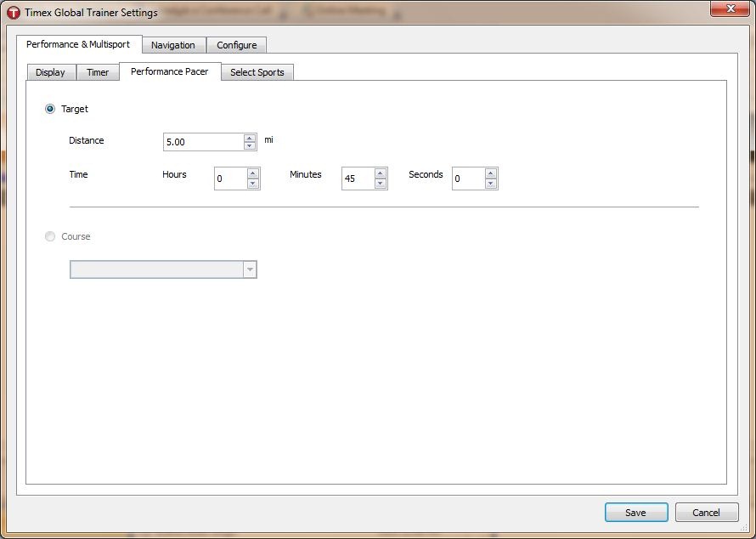Open the Timer sub-tab
756x539 pixels.
pos(98,72)
